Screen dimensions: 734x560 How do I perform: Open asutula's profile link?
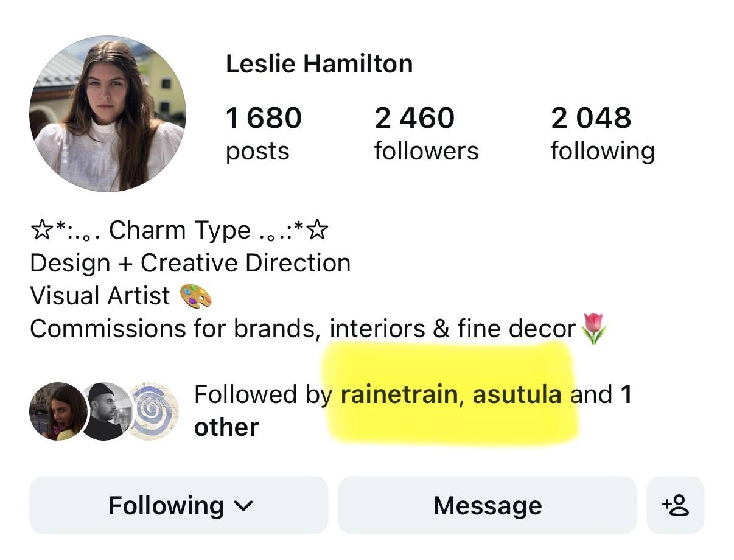point(517,394)
